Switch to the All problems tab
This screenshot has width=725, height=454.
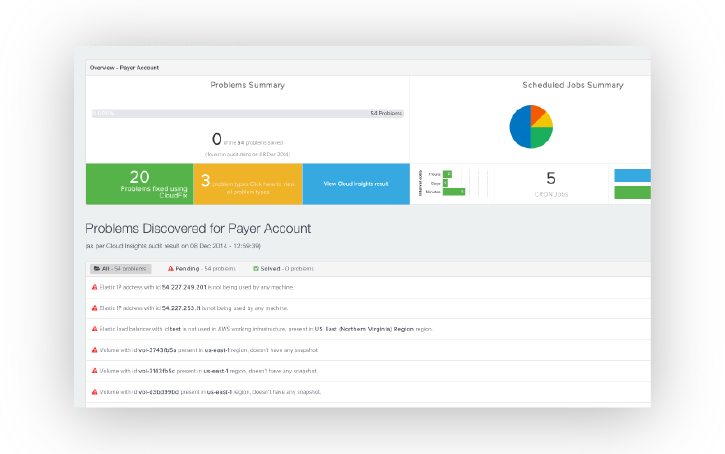[120, 268]
